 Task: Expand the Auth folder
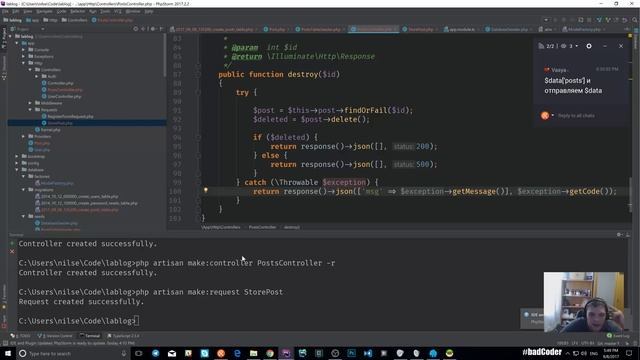point(36,76)
